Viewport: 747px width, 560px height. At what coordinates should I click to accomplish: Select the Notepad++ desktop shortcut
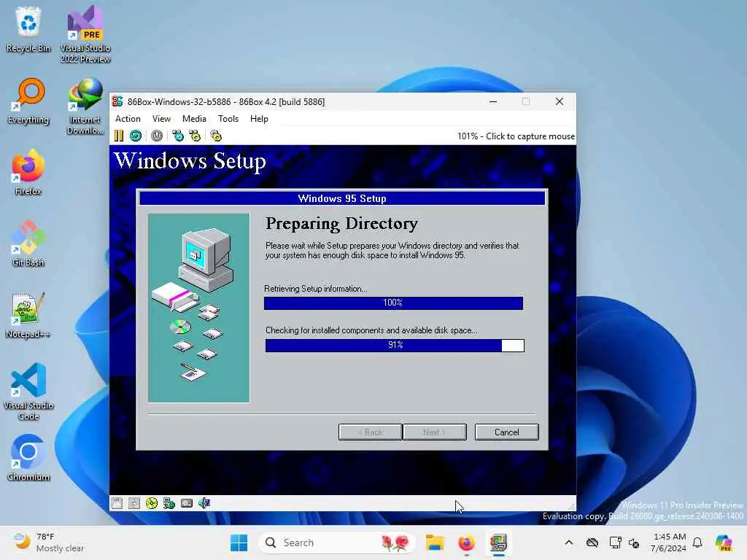click(28, 315)
